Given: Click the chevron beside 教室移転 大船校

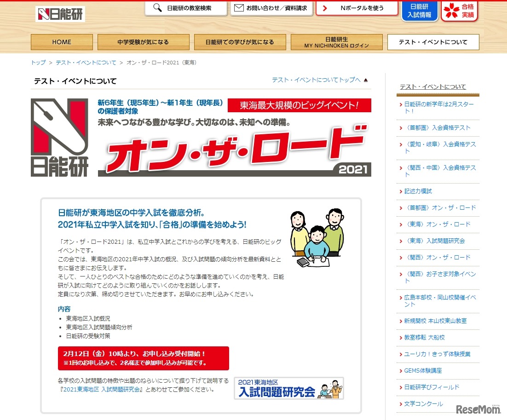Looking at the screenshot, I should [401, 338].
